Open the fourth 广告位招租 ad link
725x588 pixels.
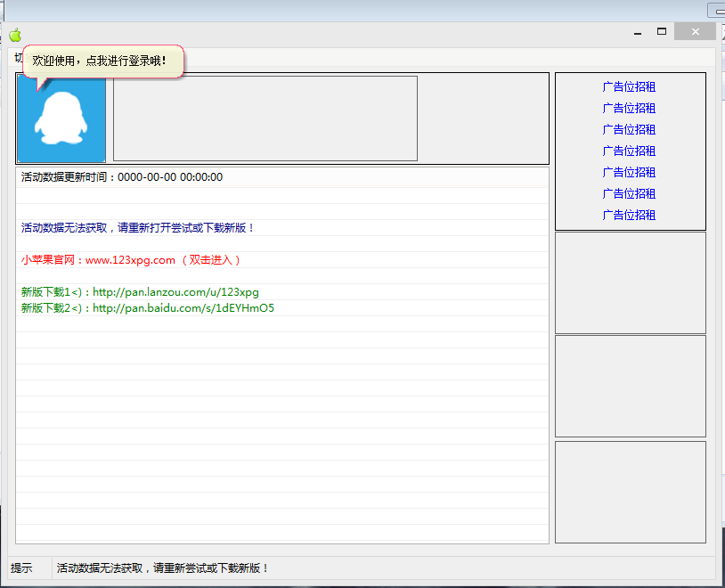(x=629, y=151)
